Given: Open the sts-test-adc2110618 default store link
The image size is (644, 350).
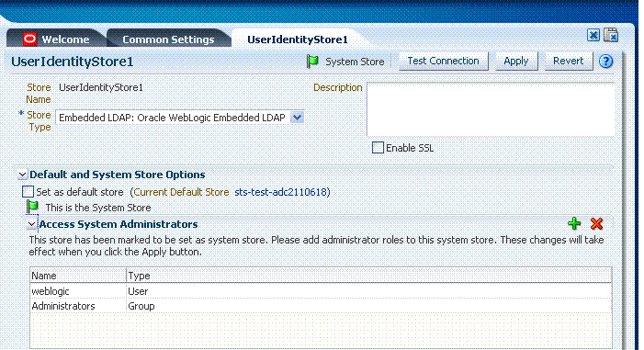Looking at the screenshot, I should [280, 192].
